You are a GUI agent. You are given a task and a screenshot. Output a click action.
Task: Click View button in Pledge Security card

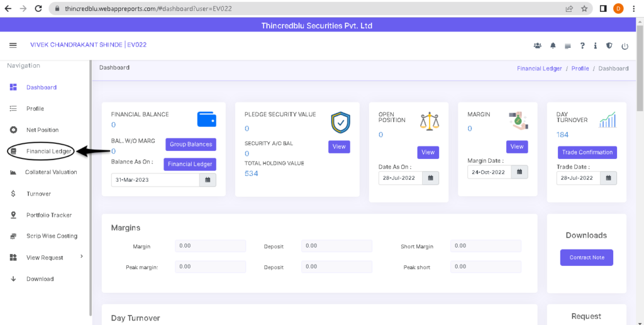coord(339,146)
